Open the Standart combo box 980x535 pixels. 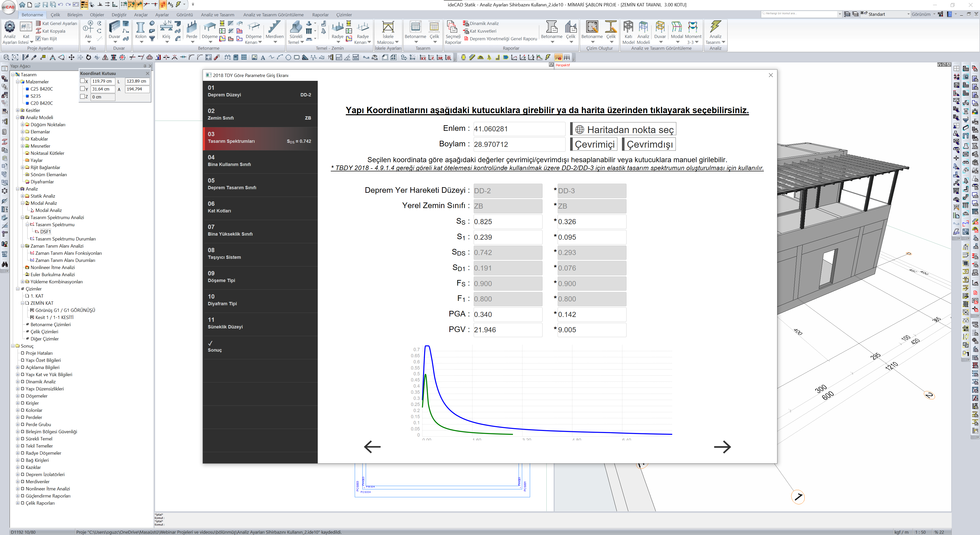point(909,14)
